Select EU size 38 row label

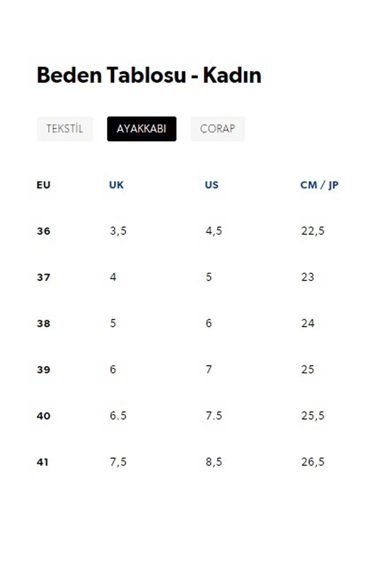43,323
